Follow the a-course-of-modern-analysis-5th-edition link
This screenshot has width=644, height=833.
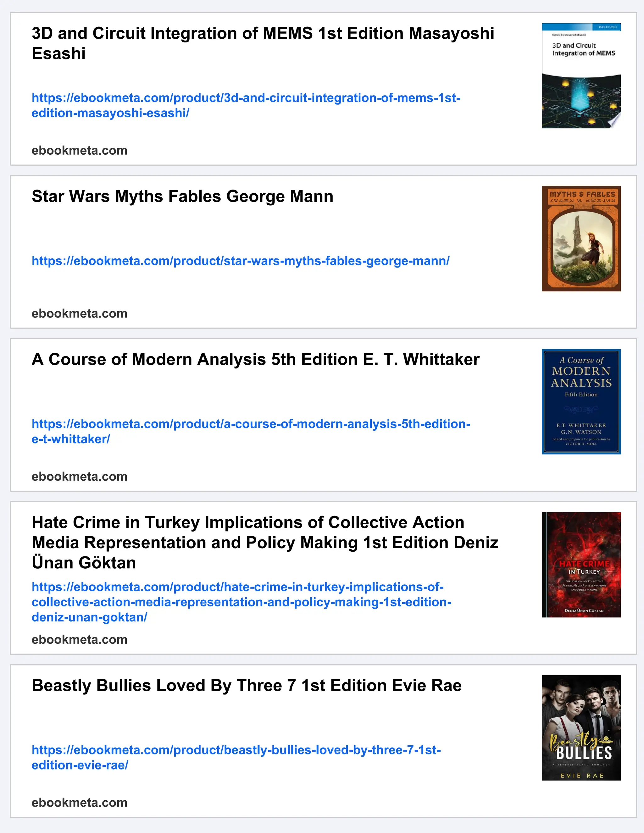pos(251,431)
